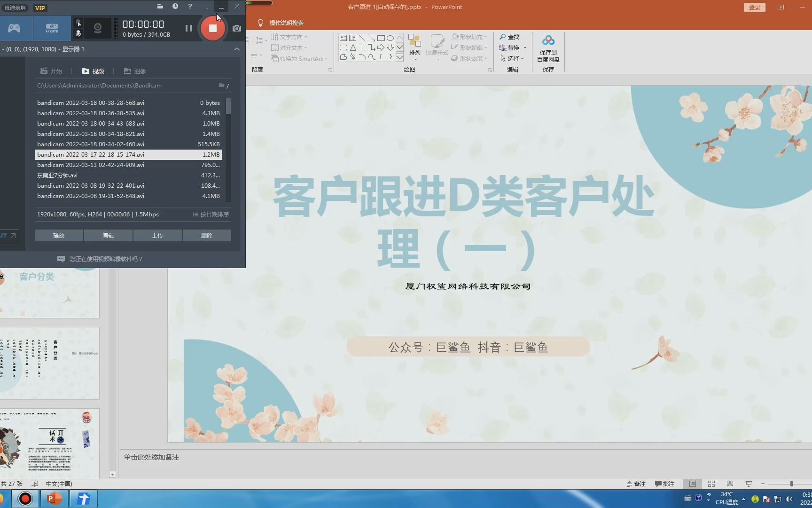Select bandicam 2022-03-18 00-36-30-535.avi
Image resolution: width=812 pixels, height=508 pixels.
(x=128, y=113)
